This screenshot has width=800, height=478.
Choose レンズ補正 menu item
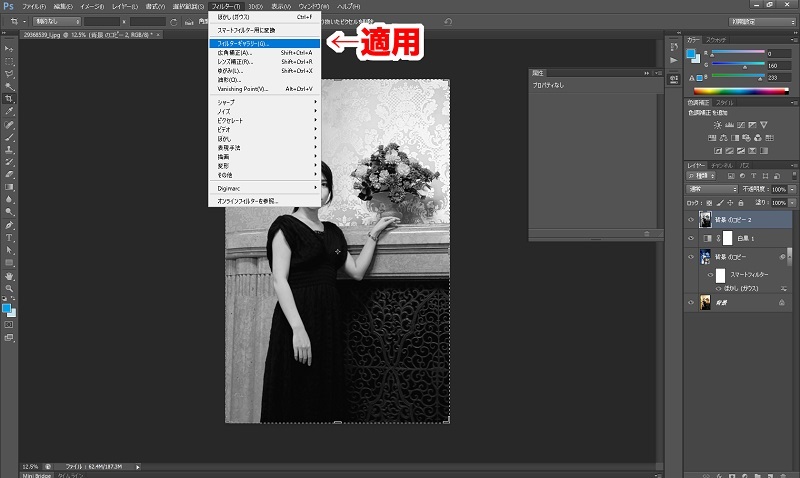coord(265,62)
